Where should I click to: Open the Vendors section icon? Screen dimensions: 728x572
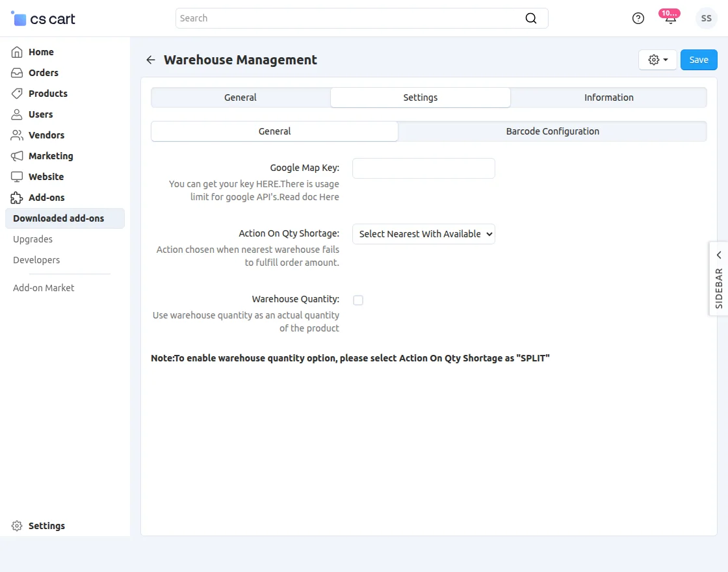[x=16, y=135]
